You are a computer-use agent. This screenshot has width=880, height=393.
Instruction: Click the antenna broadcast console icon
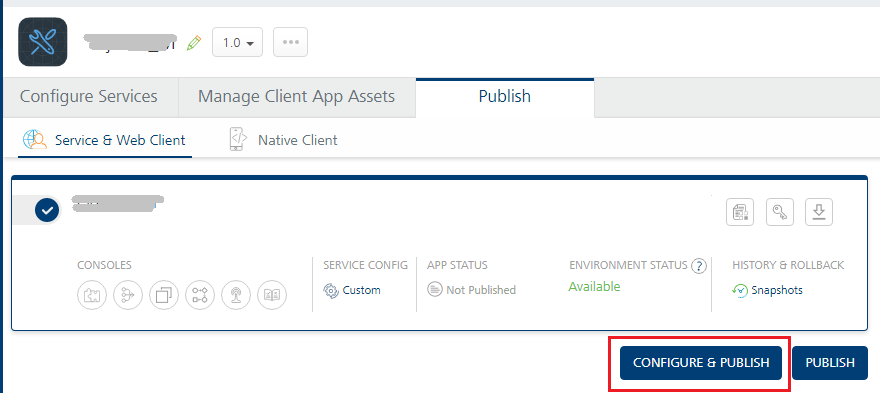coord(236,295)
